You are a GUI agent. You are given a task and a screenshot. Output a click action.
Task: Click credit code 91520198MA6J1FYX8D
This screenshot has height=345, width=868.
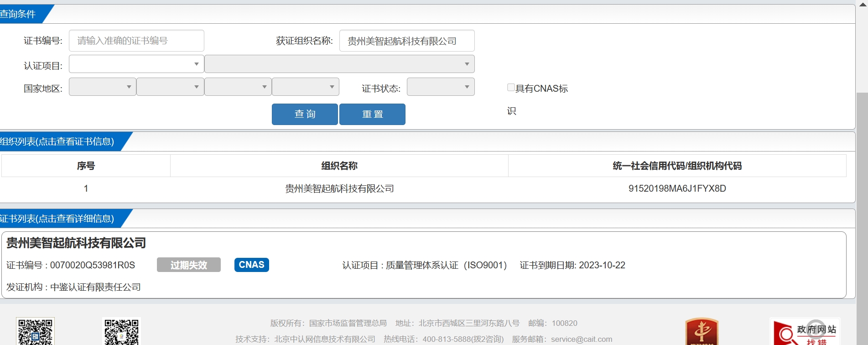[x=677, y=188]
